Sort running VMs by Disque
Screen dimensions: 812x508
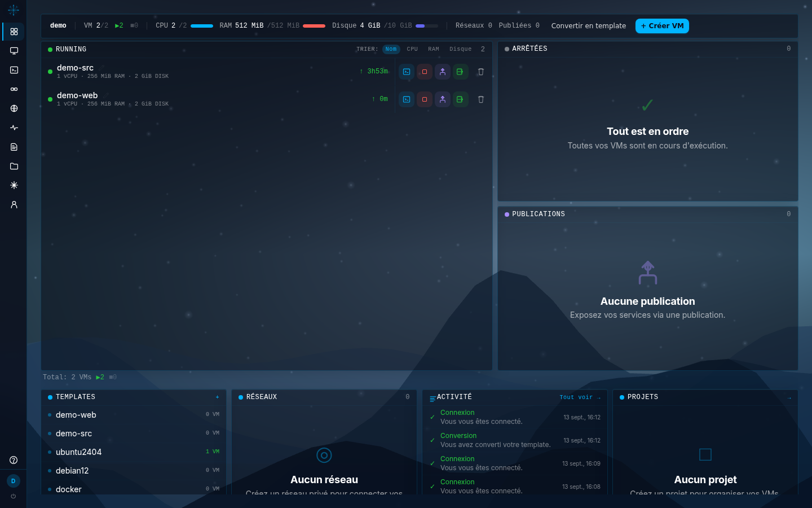[x=461, y=49]
